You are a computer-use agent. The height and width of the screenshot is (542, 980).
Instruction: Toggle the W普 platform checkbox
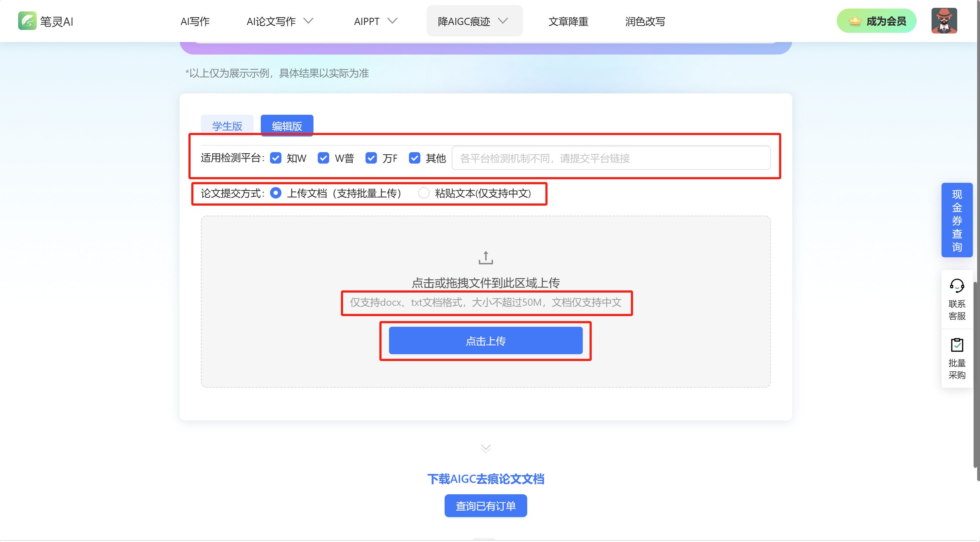click(x=323, y=158)
